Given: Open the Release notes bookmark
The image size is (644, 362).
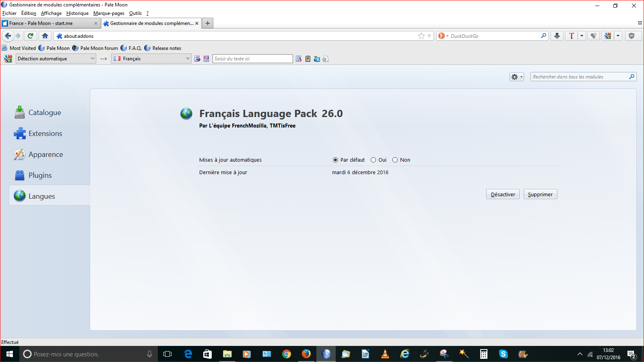Looking at the screenshot, I should 163,48.
